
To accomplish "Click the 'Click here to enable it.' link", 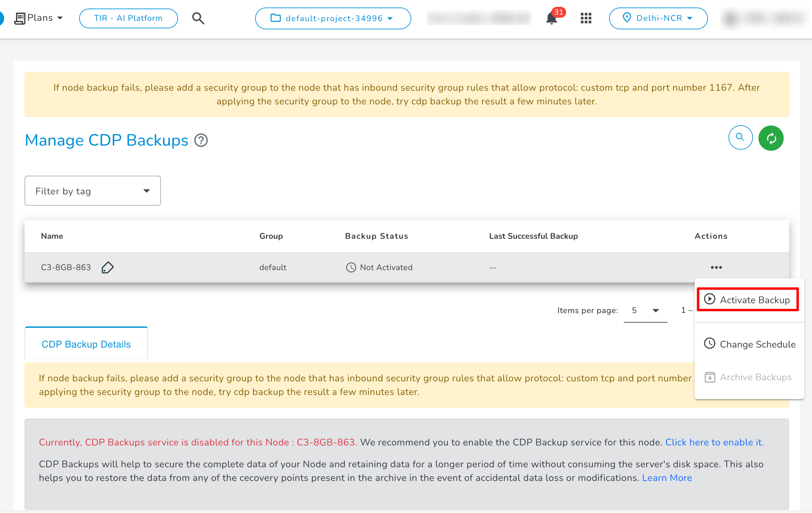I will click(714, 442).
